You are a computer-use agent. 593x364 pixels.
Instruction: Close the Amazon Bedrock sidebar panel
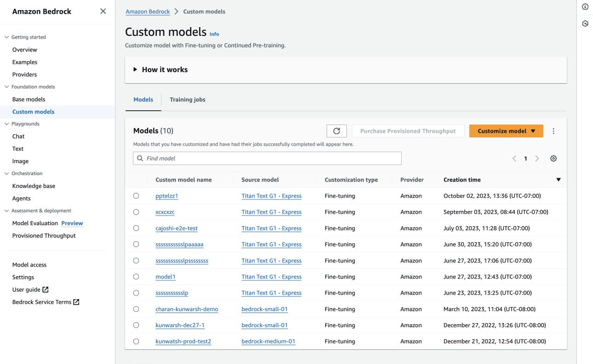[x=103, y=11]
